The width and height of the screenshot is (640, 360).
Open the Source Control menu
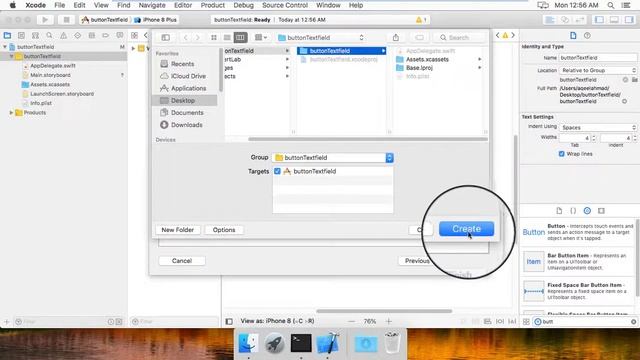(x=285, y=5)
